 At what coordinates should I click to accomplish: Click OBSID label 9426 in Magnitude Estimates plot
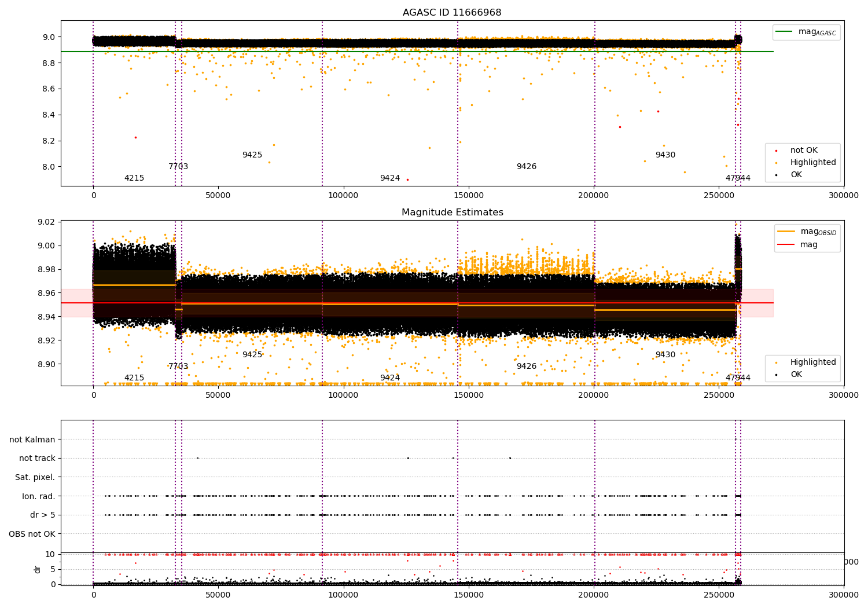[527, 367]
